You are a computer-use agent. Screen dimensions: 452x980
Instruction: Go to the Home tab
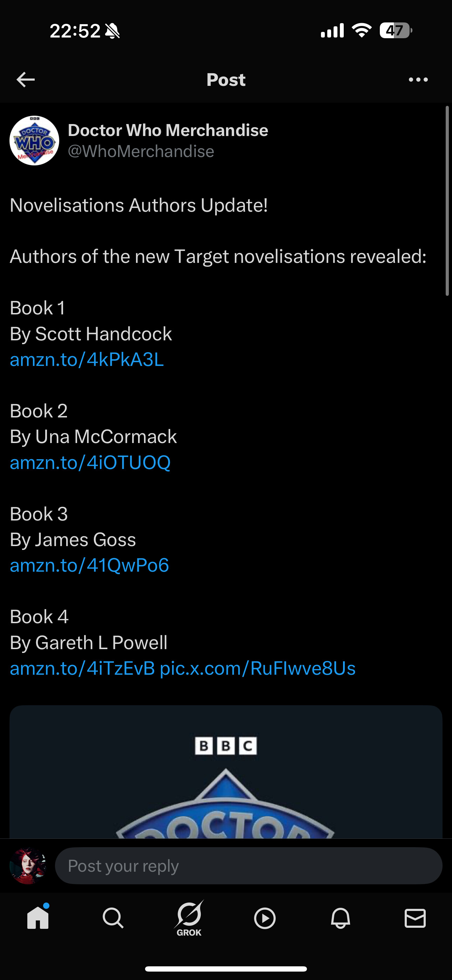[x=38, y=918]
